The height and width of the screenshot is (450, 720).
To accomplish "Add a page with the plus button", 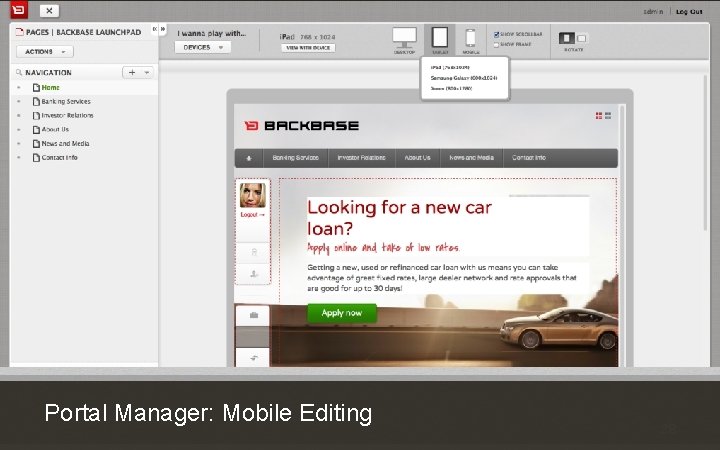I will tap(132, 73).
